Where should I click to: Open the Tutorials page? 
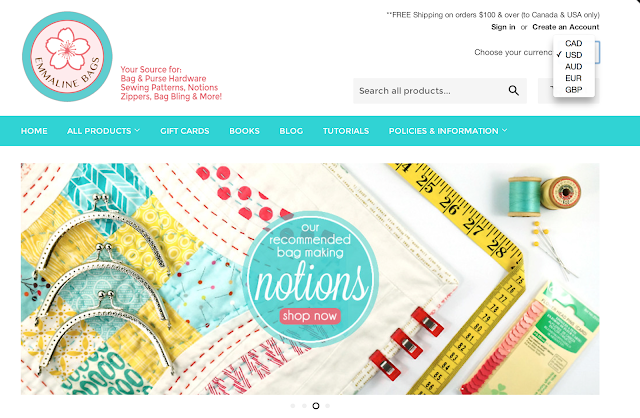pos(346,131)
